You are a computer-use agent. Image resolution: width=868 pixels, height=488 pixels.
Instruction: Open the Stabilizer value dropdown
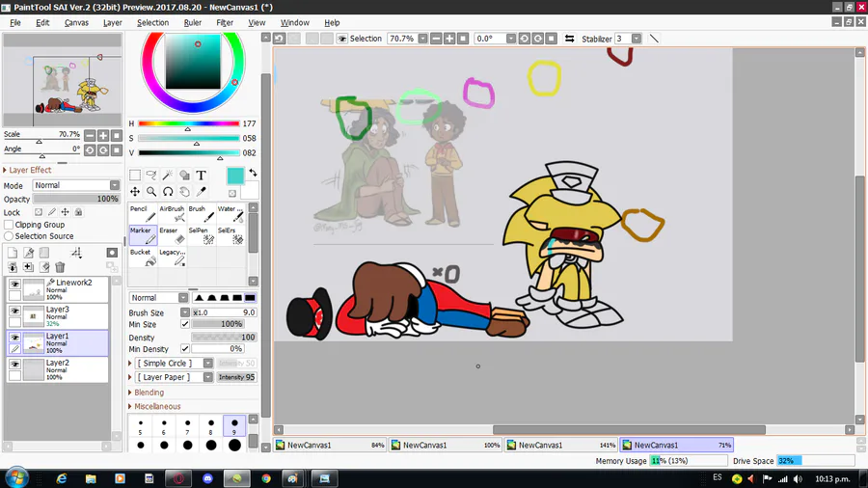coord(637,39)
